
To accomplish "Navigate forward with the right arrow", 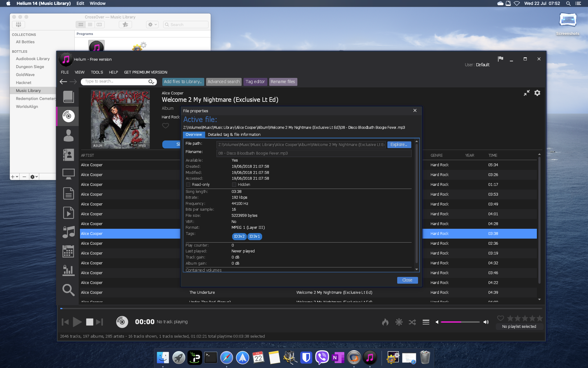I will pyautogui.click(x=73, y=82).
